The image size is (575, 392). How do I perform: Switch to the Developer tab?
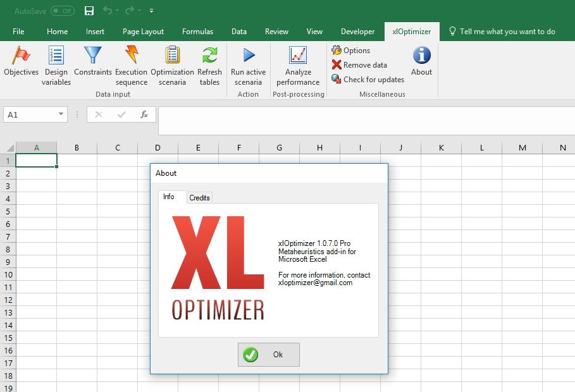[358, 32]
